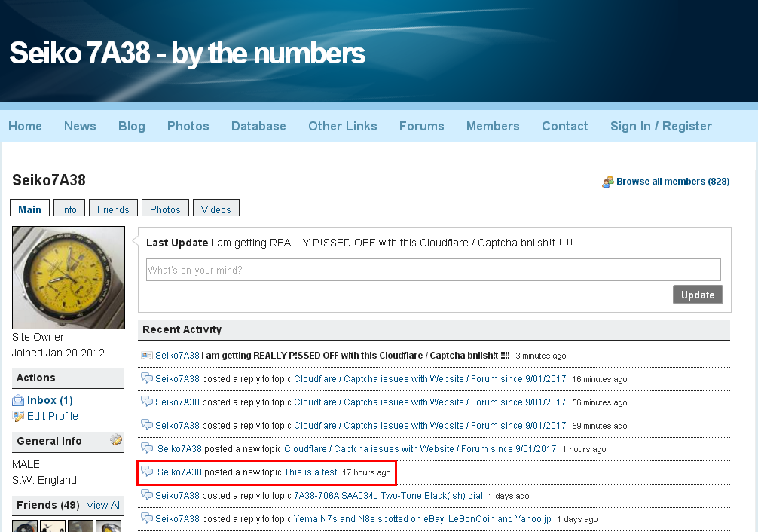Switch to the Info profile tab
758x532 pixels.
coord(69,209)
